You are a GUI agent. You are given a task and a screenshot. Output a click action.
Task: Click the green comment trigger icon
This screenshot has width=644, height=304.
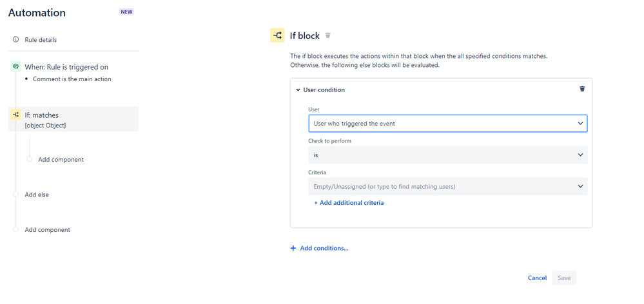click(x=15, y=66)
